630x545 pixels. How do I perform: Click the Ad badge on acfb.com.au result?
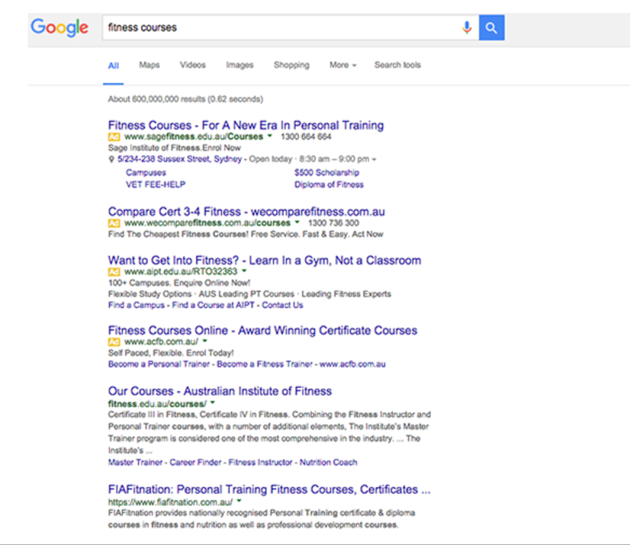pyautogui.click(x=114, y=342)
